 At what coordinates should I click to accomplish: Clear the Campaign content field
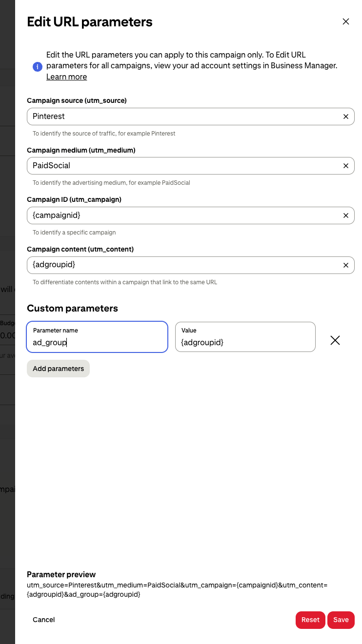pyautogui.click(x=346, y=265)
